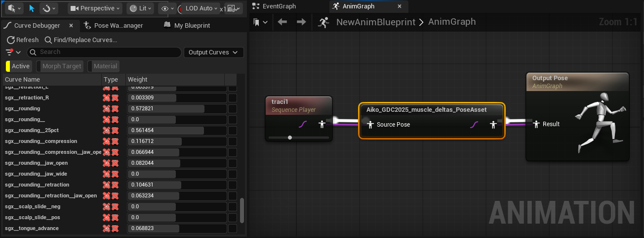Click the blue select cursor tool
The image size is (644, 238).
[32, 8]
